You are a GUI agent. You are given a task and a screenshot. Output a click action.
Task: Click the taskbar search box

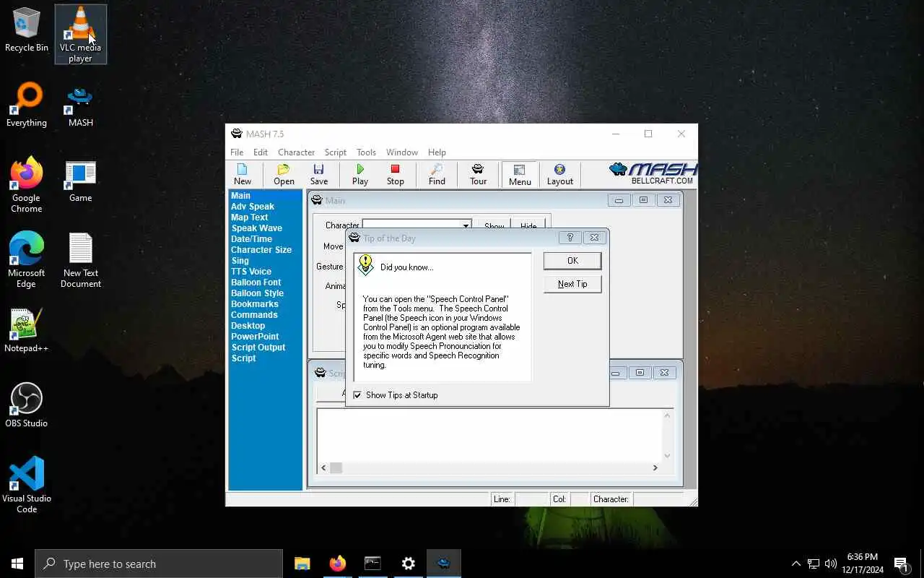(159, 564)
